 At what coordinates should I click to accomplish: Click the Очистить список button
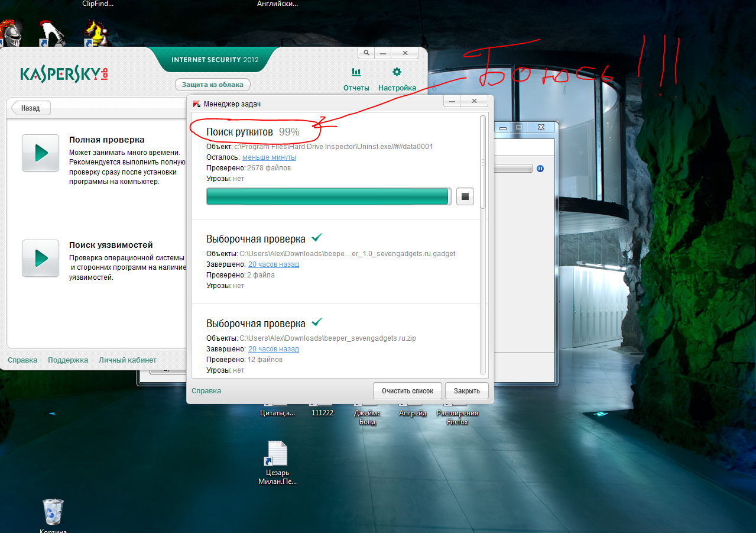[407, 390]
